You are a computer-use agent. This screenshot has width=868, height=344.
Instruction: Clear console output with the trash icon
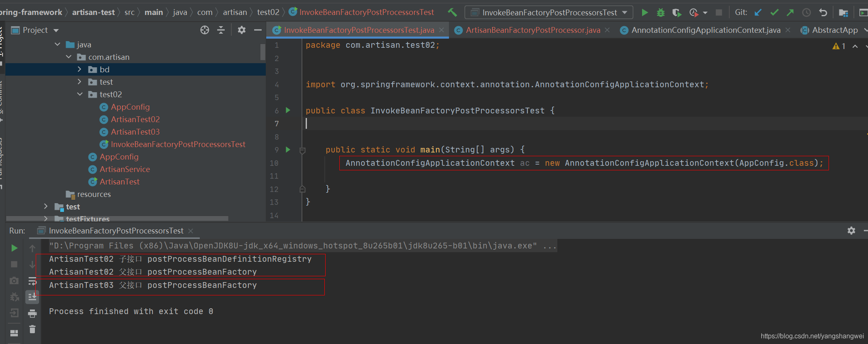pyautogui.click(x=32, y=329)
